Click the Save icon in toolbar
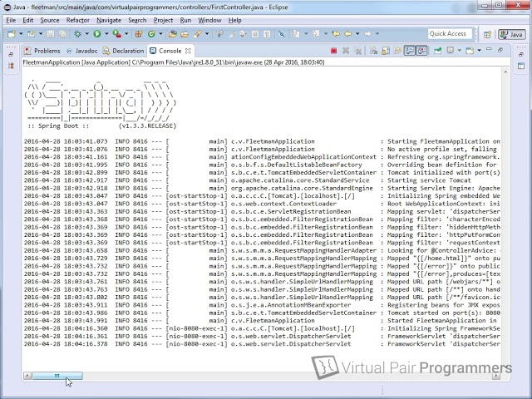Screen dimensions: 532x399 tap(51, 33)
